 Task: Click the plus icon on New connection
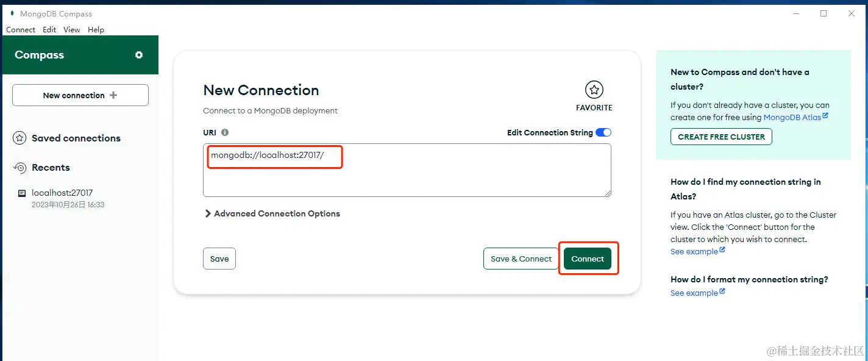[x=113, y=95]
